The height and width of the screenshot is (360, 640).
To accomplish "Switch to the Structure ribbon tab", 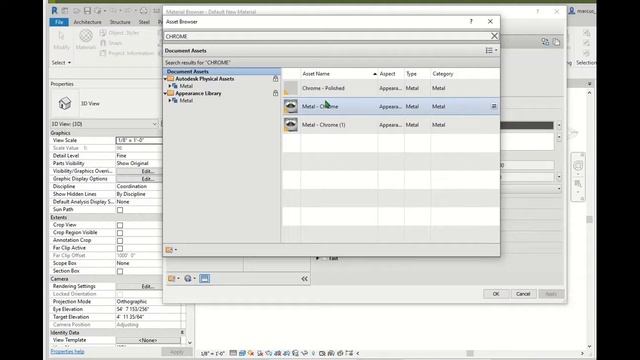I will [120, 22].
